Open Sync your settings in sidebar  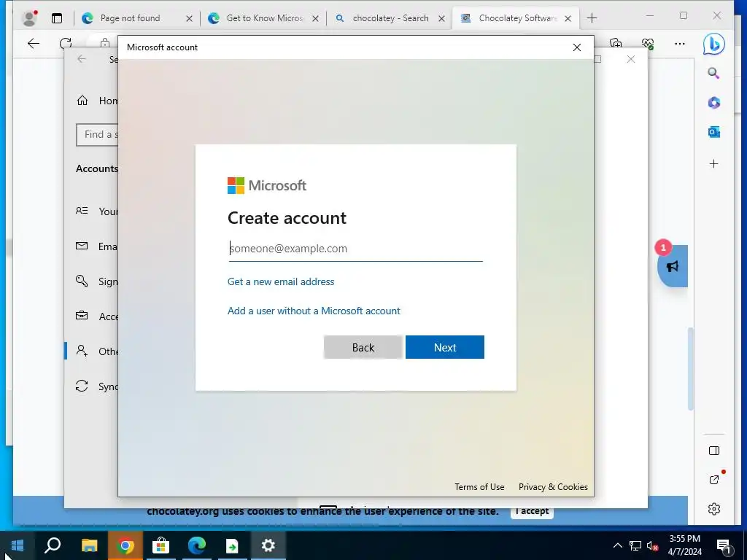coord(97,386)
